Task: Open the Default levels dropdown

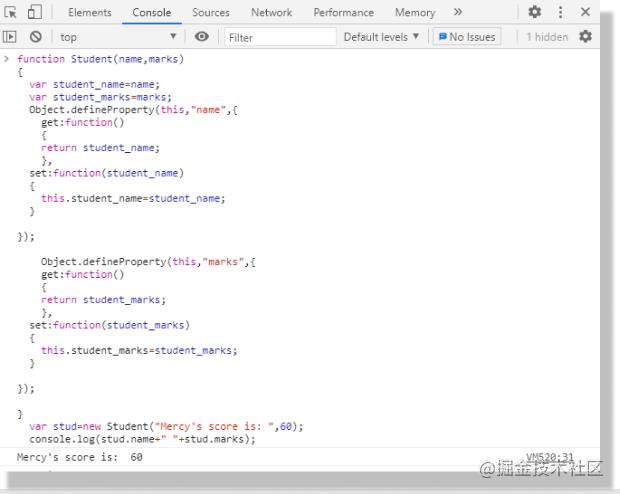Action: point(381,37)
